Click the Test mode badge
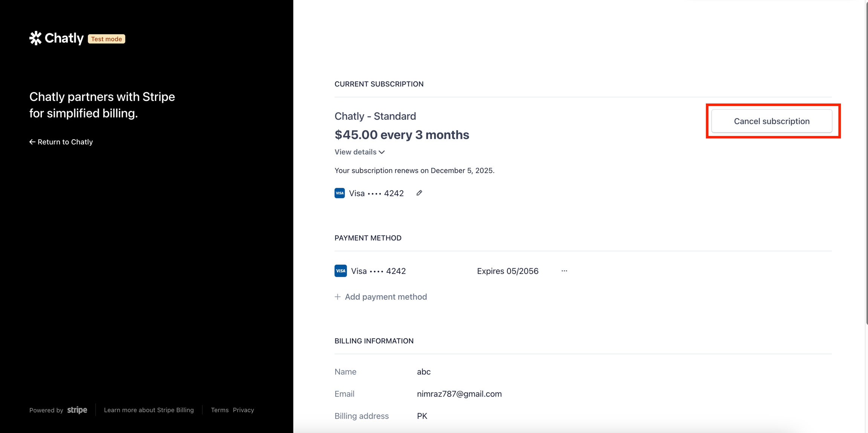 107,39
